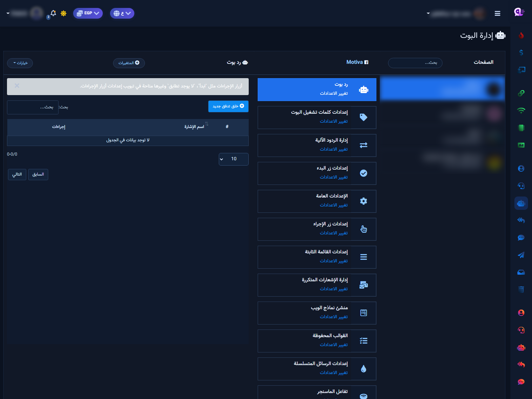Click the blue reply-all arrows sidebar icon
Screen dimensions: 532x399
click(x=521, y=220)
